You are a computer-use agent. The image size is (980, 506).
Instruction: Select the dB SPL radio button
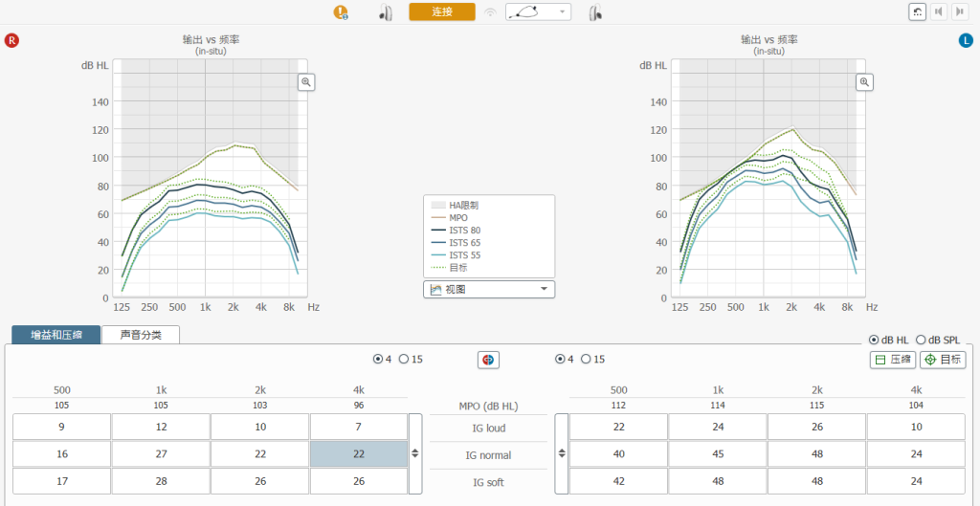pos(922,340)
